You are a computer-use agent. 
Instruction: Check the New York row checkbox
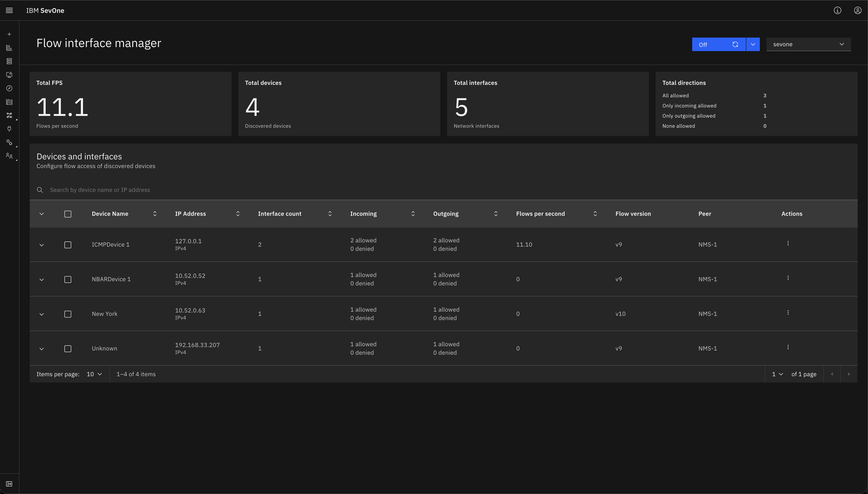pos(68,314)
